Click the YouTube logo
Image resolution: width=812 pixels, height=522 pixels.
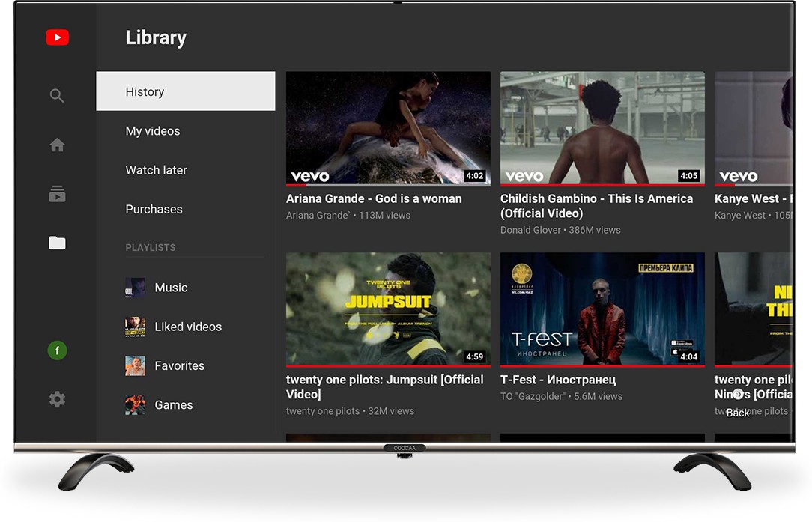57,37
